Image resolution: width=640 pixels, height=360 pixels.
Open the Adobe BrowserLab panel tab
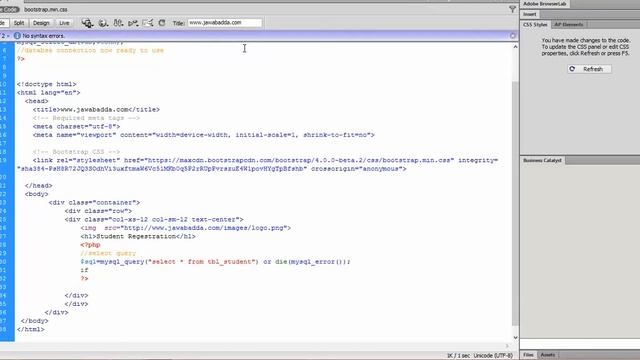coord(544,4)
